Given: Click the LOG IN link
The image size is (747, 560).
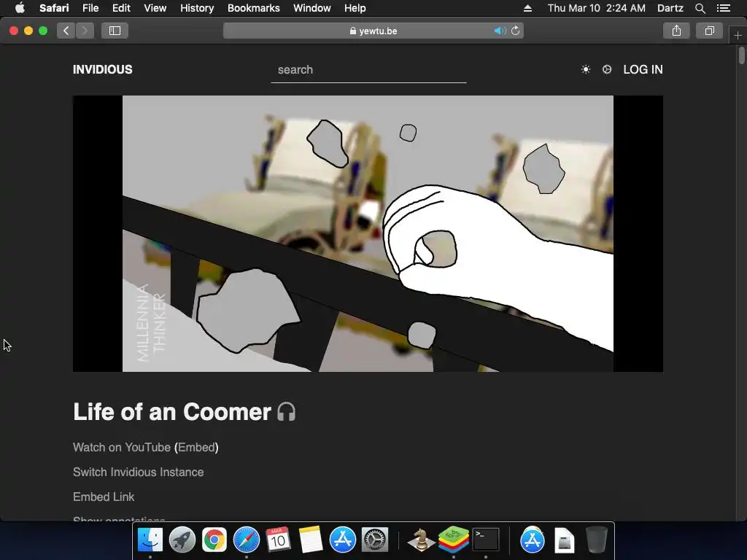Looking at the screenshot, I should click(x=643, y=69).
